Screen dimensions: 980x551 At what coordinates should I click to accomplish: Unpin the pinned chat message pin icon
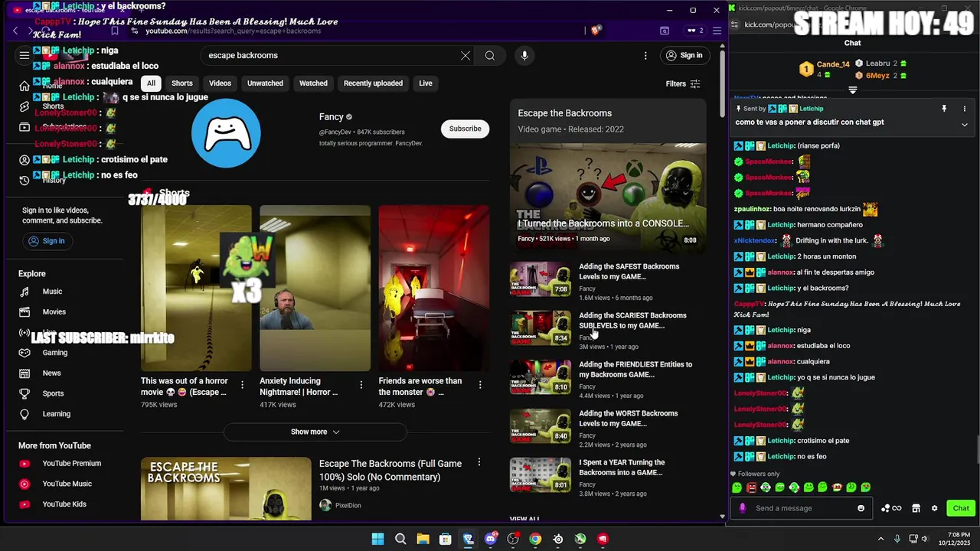(x=944, y=109)
